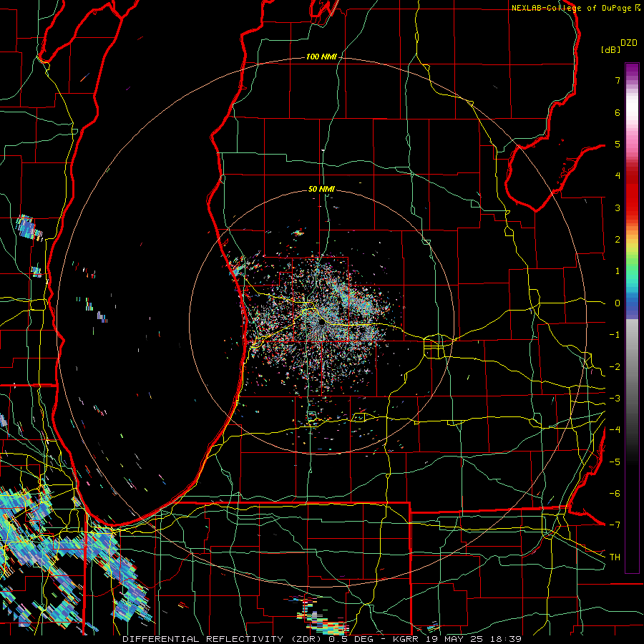Click the -4 value on the scale
This screenshot has height=644, width=644.
click(615, 430)
